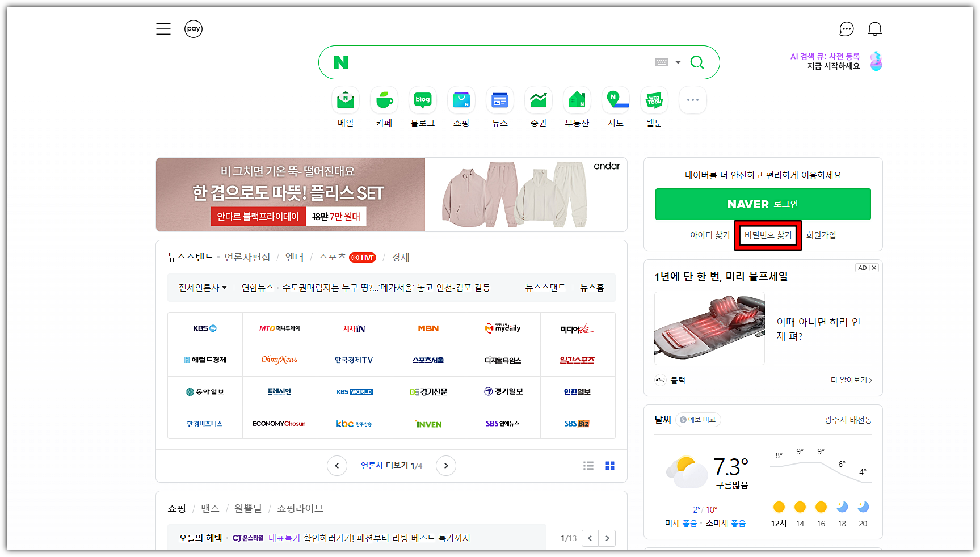Select the 엔터 tab
The image size is (980, 557).
tap(295, 258)
